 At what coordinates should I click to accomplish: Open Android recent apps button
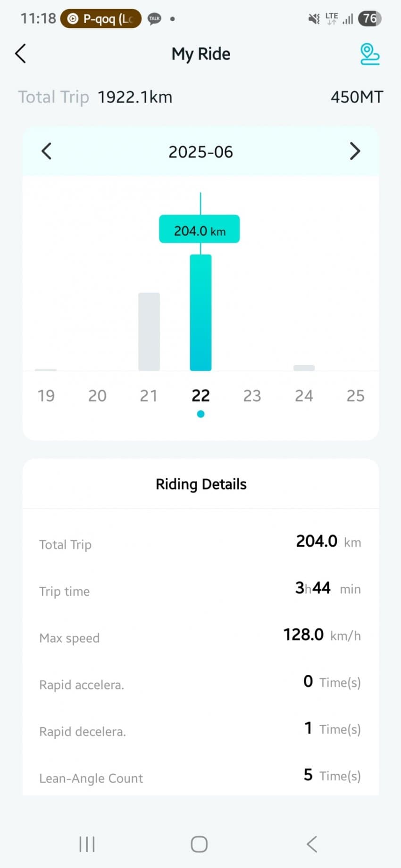(87, 844)
